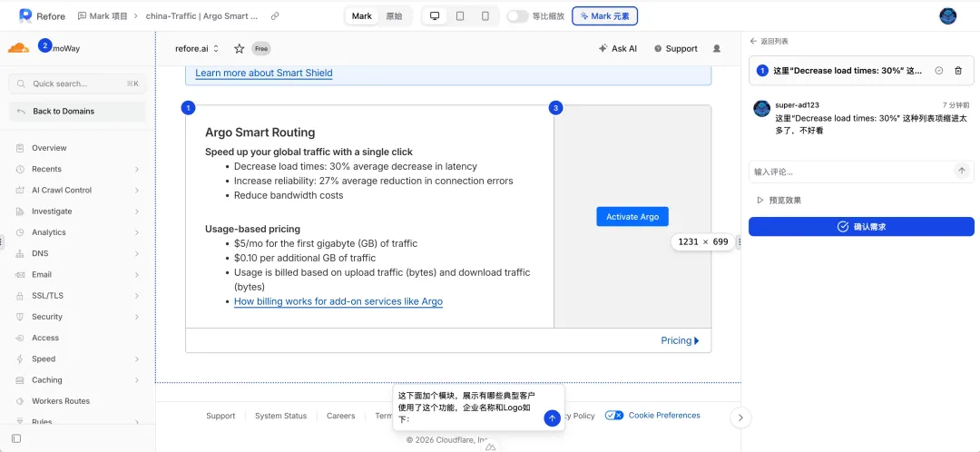Open comment marker 3 on Argo card
The width and height of the screenshot is (980, 452).
tap(555, 108)
